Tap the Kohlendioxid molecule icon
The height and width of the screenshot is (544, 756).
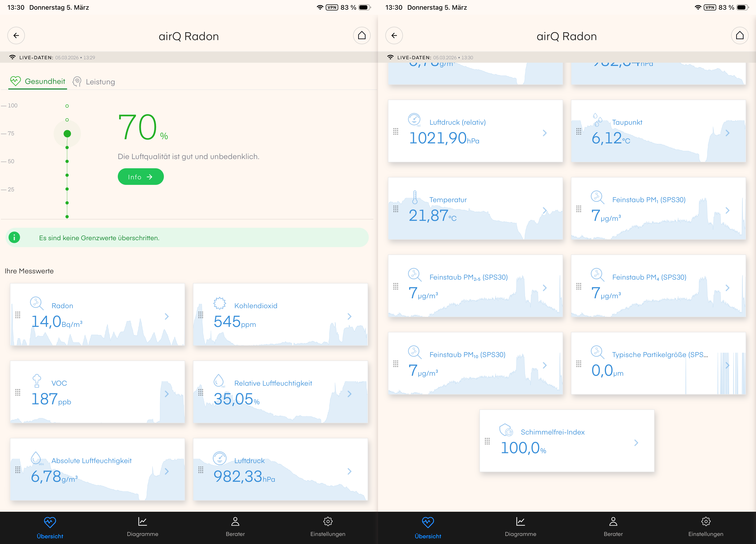pos(219,303)
